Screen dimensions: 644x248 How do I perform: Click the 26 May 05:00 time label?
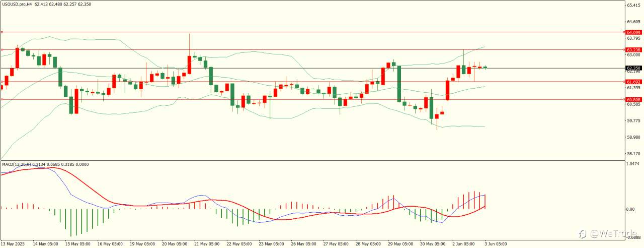(303, 244)
